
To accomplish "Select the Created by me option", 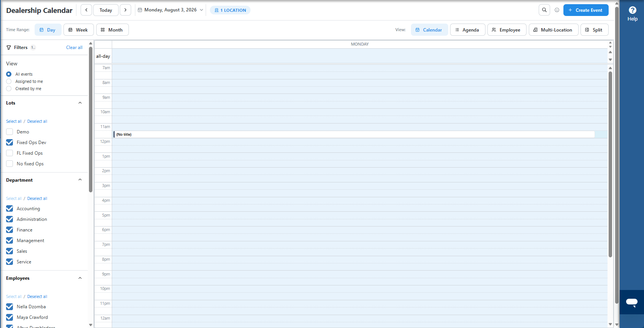I will [x=9, y=89].
